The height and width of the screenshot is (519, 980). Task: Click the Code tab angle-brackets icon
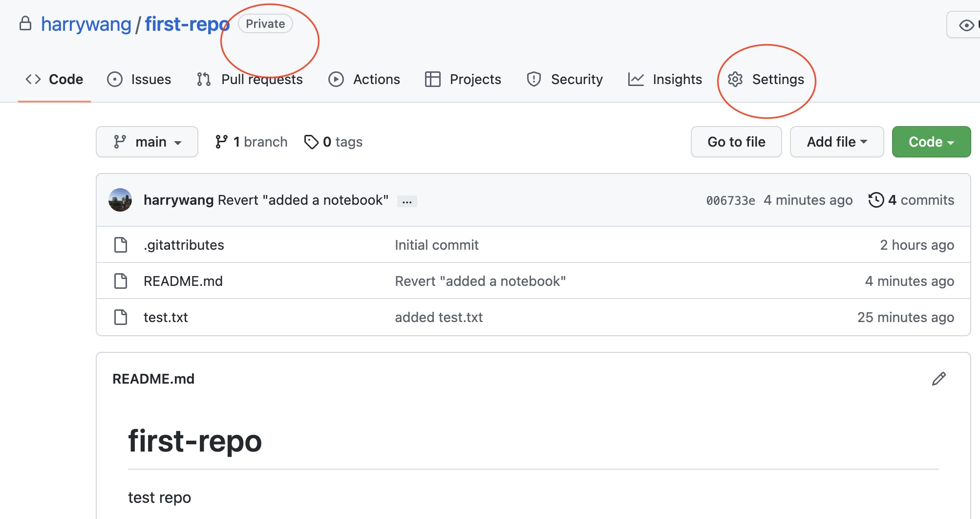[33, 79]
